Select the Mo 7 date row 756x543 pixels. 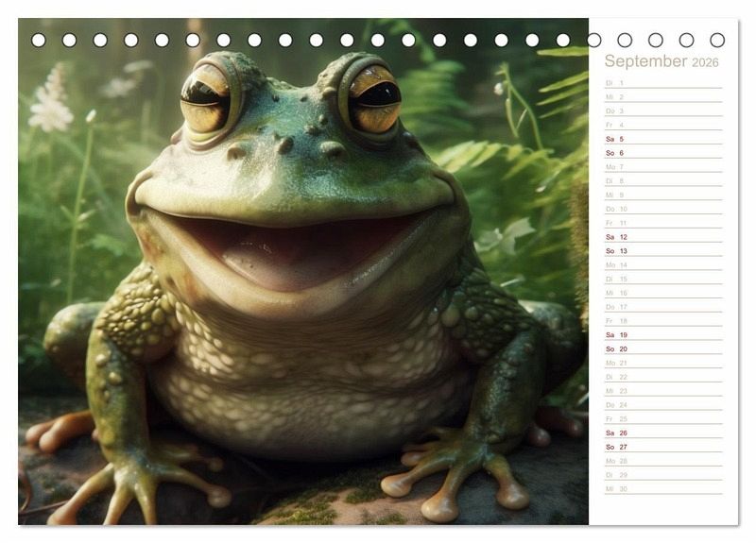pyautogui.click(x=663, y=167)
